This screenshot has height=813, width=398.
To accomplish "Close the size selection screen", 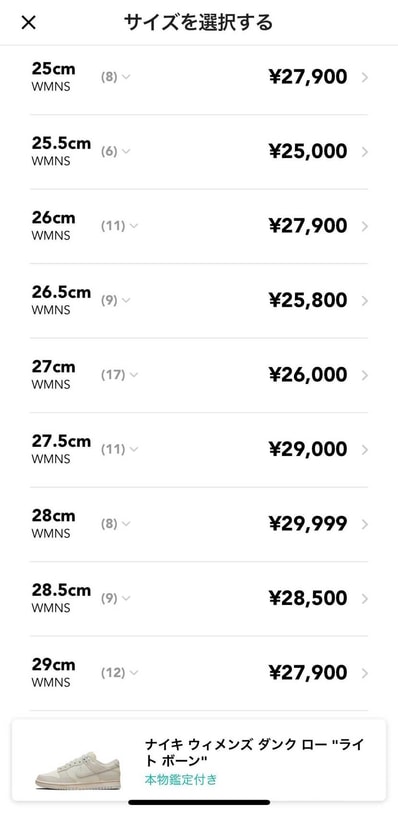I will [29, 22].
